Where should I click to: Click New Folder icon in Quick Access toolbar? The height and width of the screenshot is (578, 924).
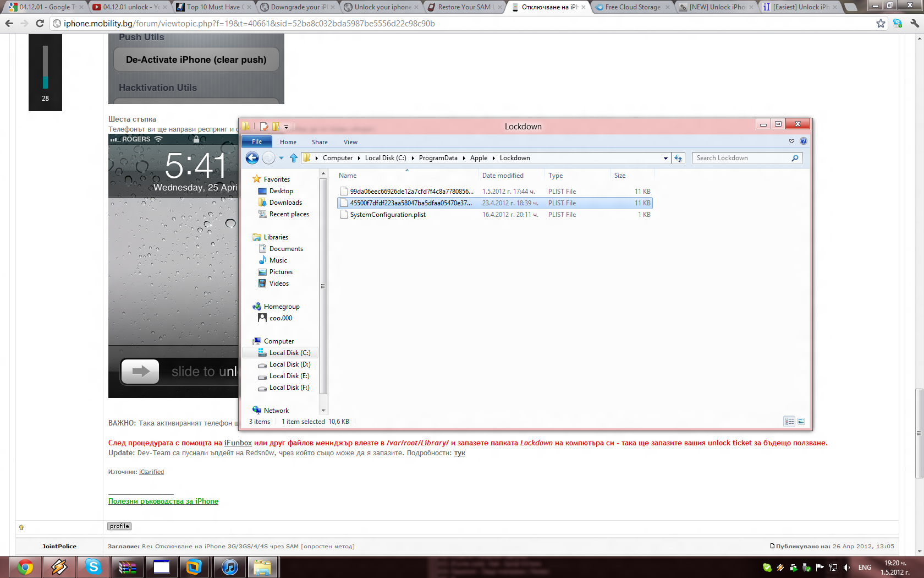(x=276, y=126)
